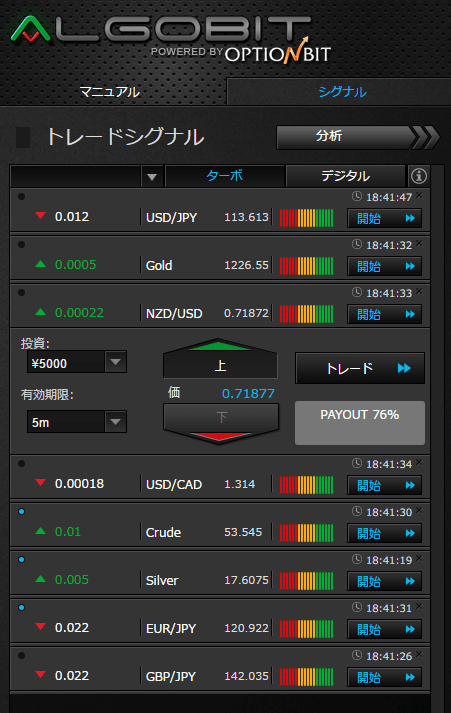Click the clock icon on Crude row
The height and width of the screenshot is (713, 451).
click(357, 511)
